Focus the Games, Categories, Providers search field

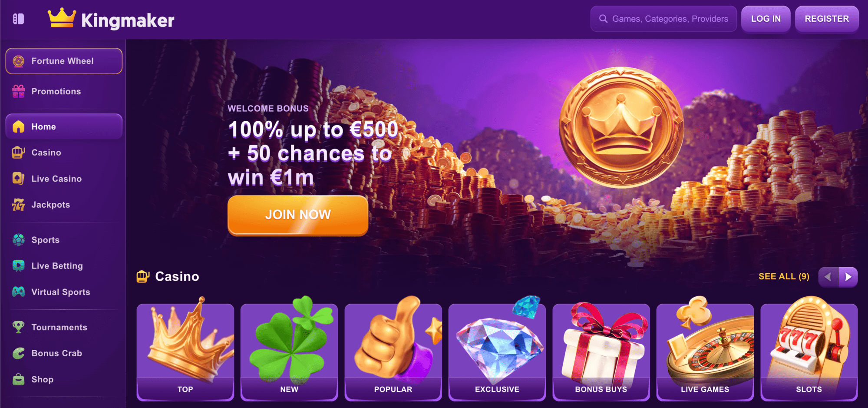click(x=663, y=19)
